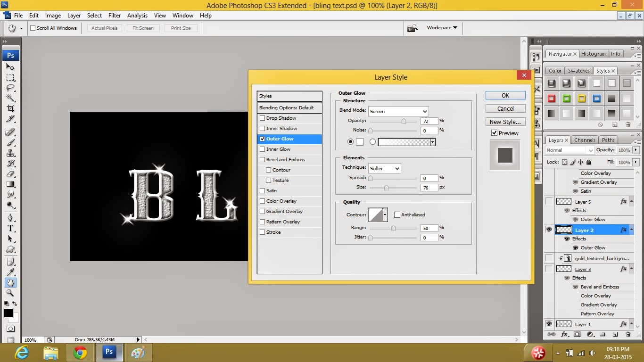Image resolution: width=644 pixels, height=362 pixels.
Task: Switch to the Channels tab
Action: (x=585, y=140)
